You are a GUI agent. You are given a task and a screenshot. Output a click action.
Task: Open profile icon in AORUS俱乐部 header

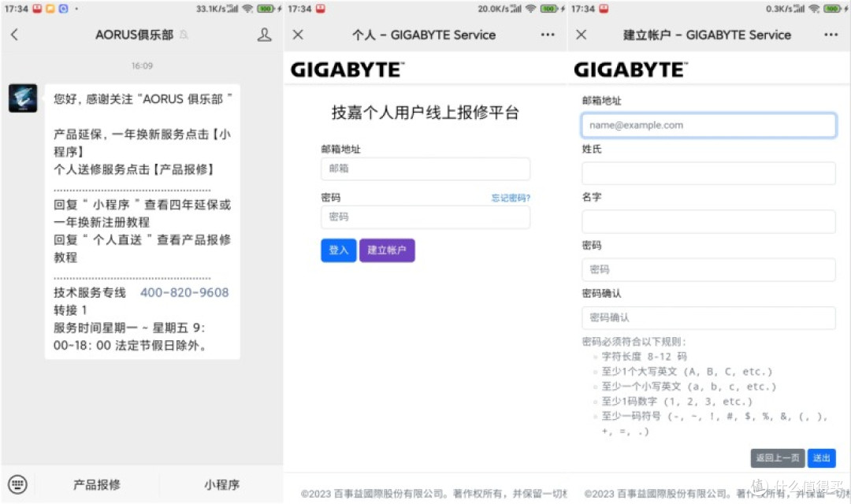point(264,35)
